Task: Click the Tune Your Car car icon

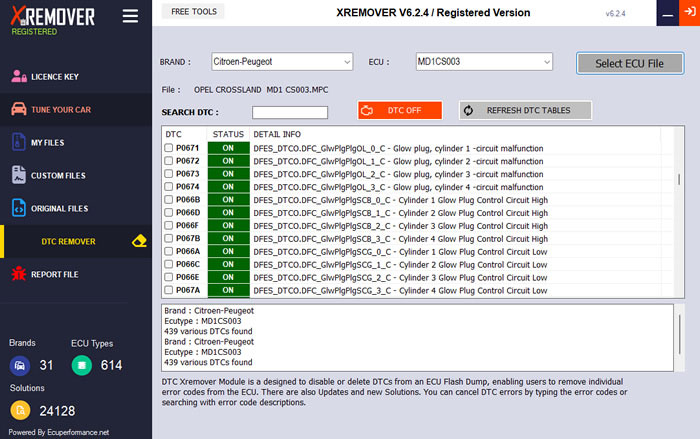Action: click(x=19, y=109)
